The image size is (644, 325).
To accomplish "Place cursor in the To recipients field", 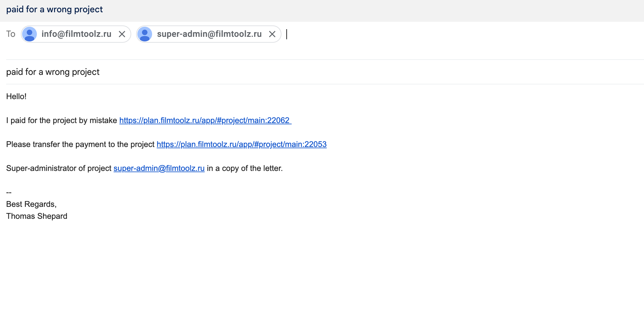I will coord(461,34).
